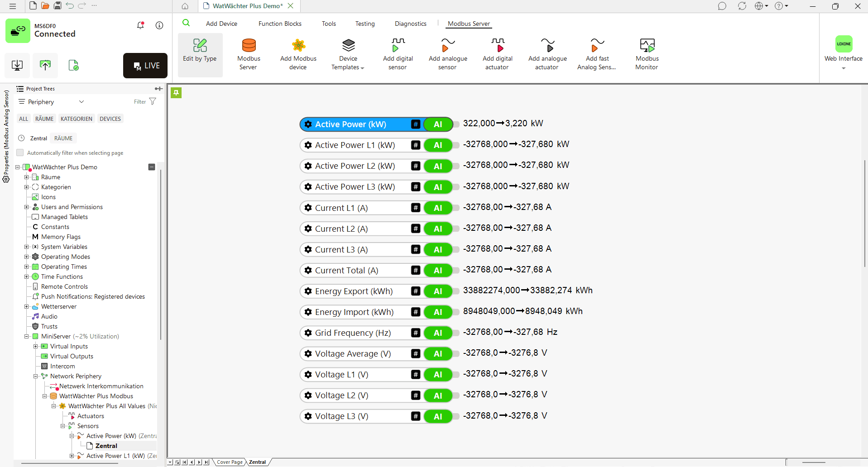
Task: Open chat bubble icon in title bar
Action: pos(722,6)
